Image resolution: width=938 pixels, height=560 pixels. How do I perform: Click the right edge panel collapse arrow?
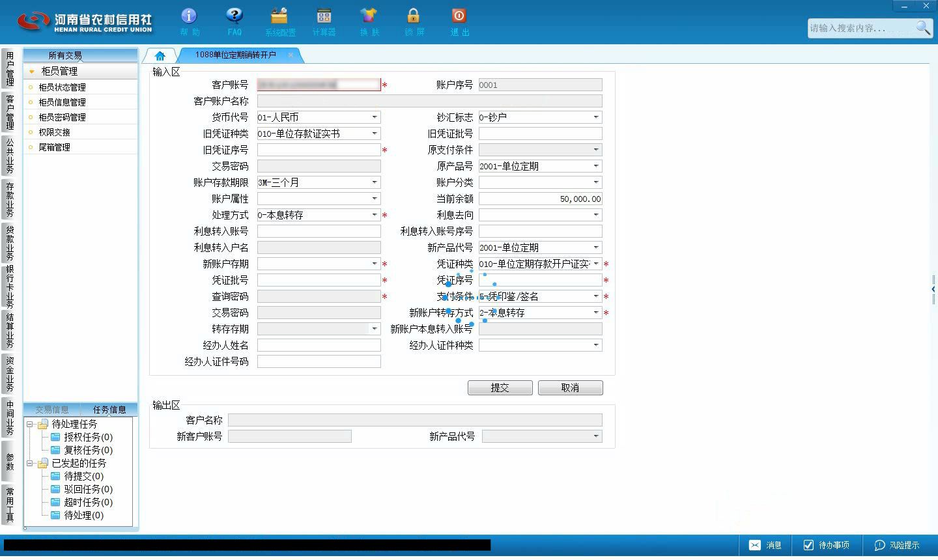[x=933, y=288]
